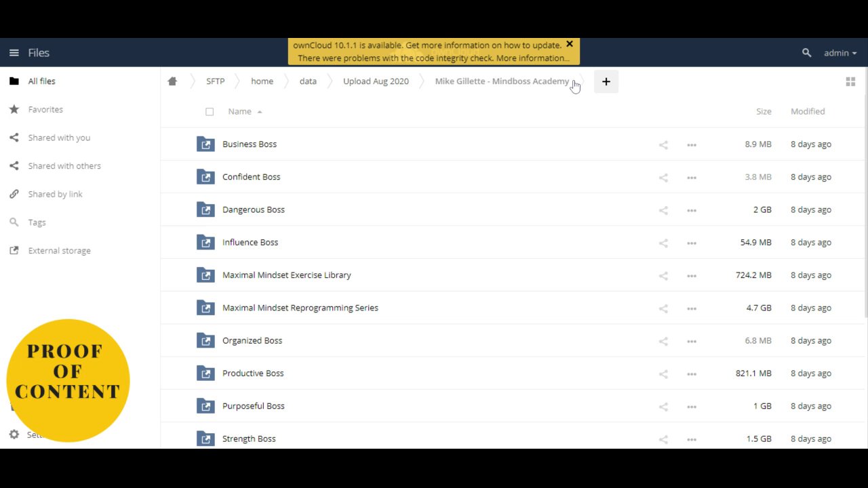Navigate to data breadcrumb
This screenshot has height=488, width=868.
[x=308, y=81]
